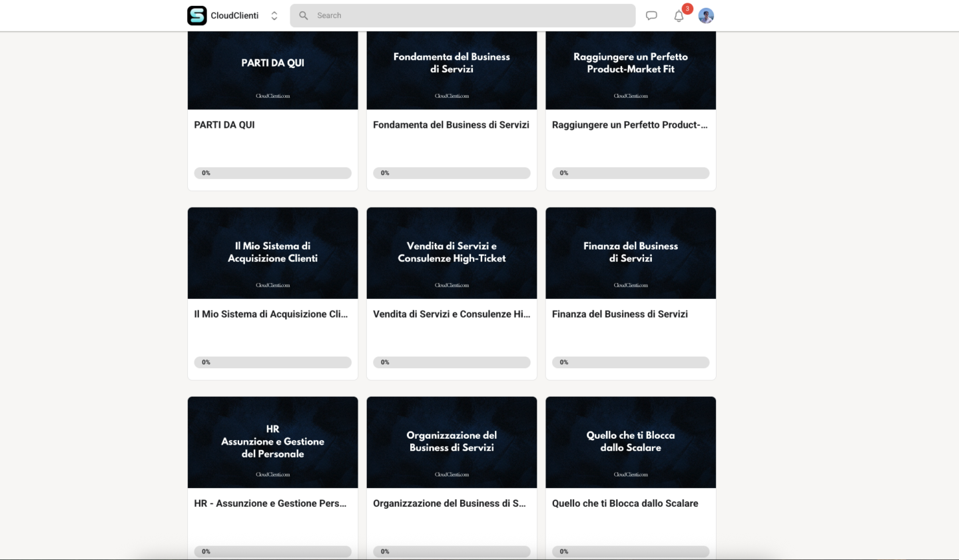Image resolution: width=959 pixels, height=560 pixels.
Task: Click the search magnifier icon
Action: 304,15
